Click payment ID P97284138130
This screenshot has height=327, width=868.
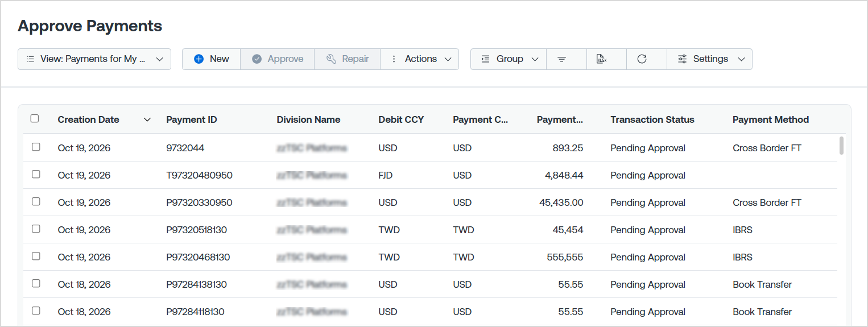coord(196,285)
